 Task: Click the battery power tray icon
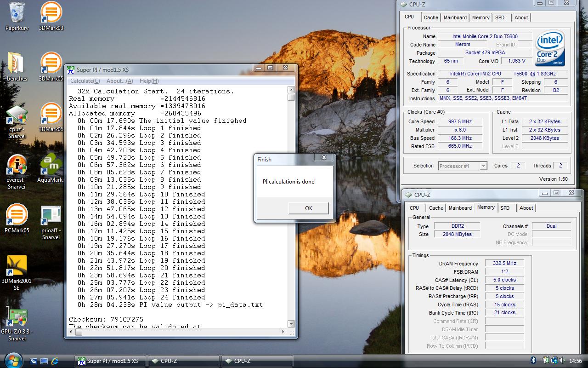547,361
